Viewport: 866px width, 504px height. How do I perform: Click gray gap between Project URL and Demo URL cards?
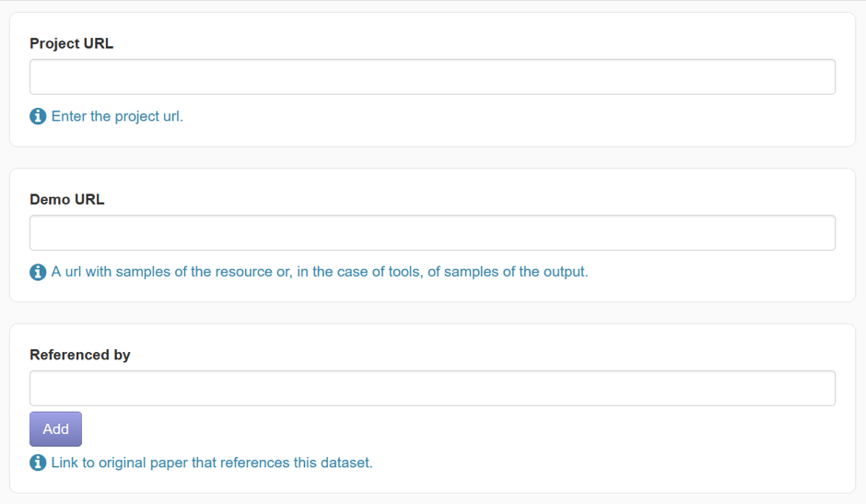(x=432, y=158)
